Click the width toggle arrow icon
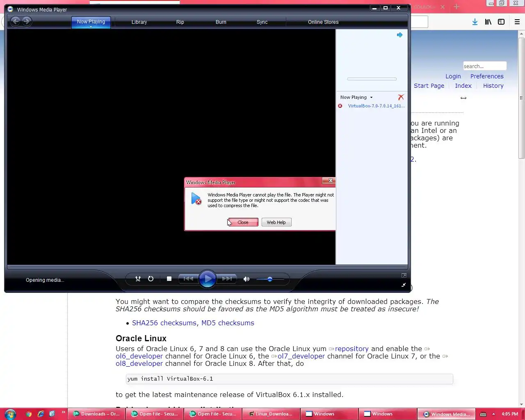Viewport: 525px width, 420px height. coord(463,98)
